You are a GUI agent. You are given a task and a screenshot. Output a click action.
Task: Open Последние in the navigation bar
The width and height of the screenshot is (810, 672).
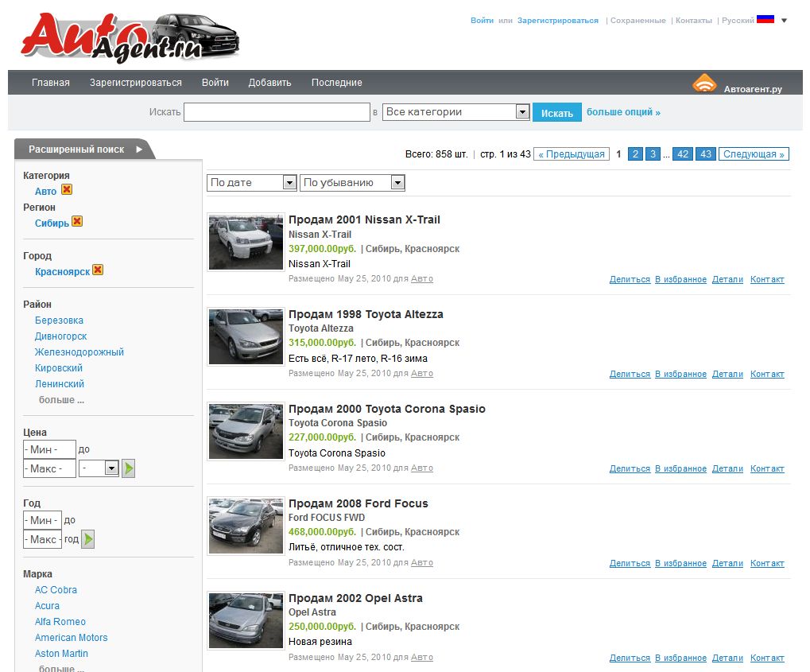(x=337, y=83)
